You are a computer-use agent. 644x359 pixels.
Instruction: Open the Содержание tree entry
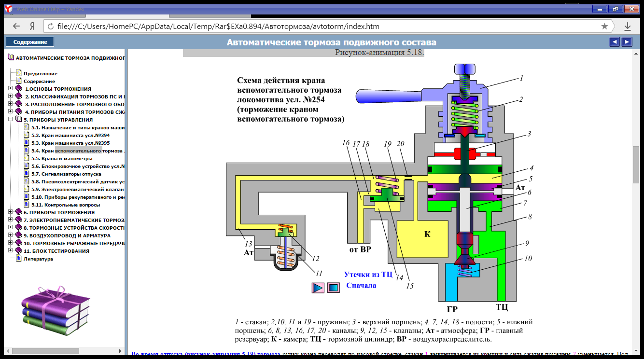pyautogui.click(x=39, y=81)
